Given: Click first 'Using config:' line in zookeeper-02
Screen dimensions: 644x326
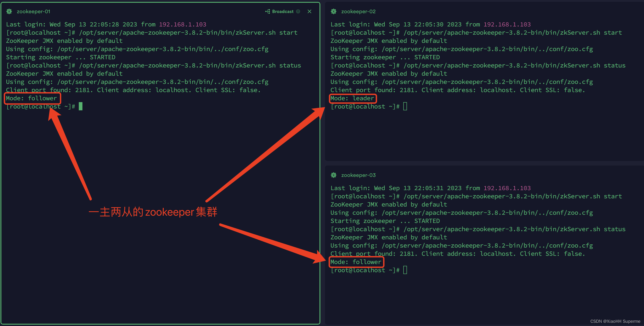Looking at the screenshot, I should [462, 49].
